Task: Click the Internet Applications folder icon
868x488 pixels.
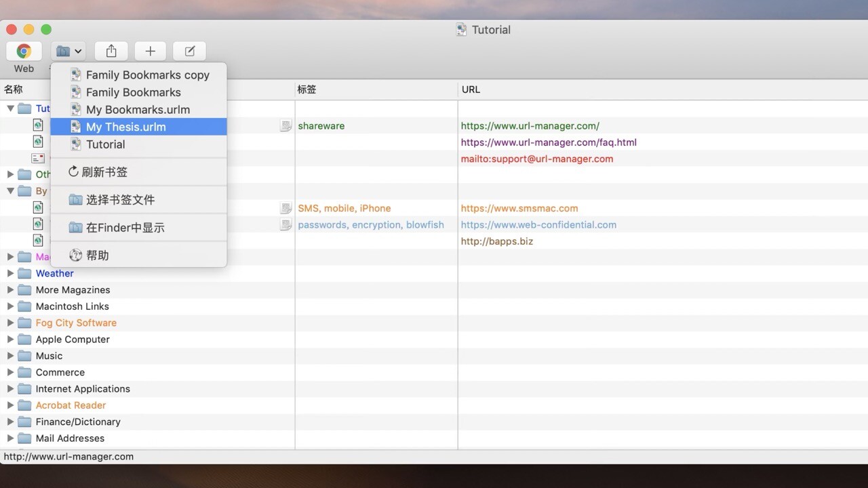Action: coord(24,388)
